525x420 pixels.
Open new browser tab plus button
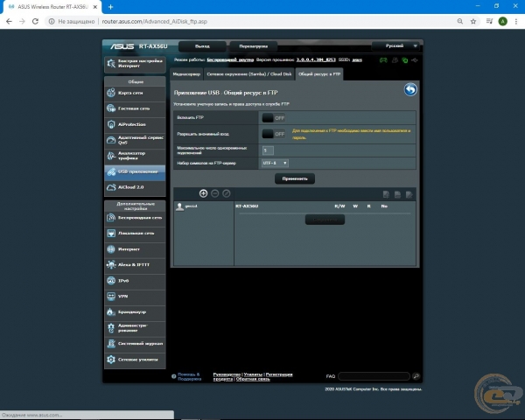point(110,7)
